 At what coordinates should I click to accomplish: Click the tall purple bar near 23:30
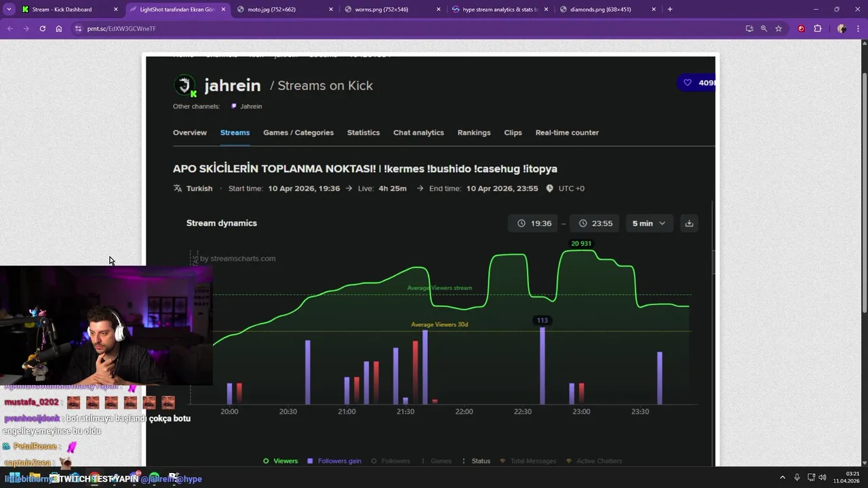pos(660,378)
